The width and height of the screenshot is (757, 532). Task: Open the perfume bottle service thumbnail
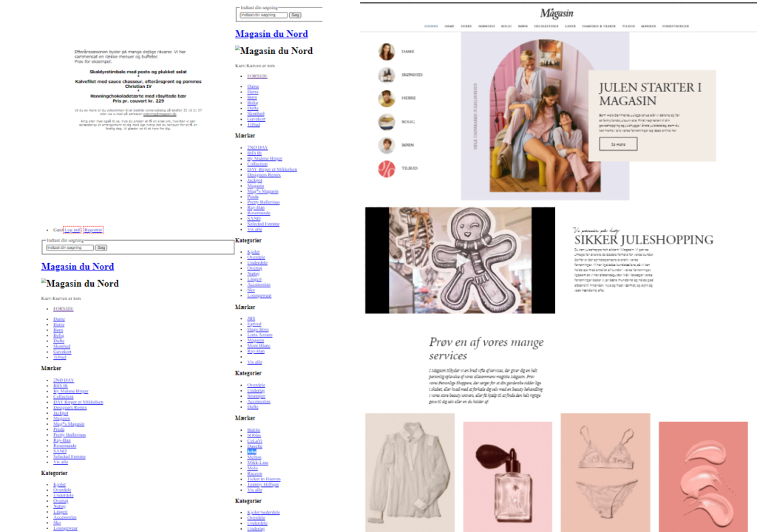click(507, 477)
